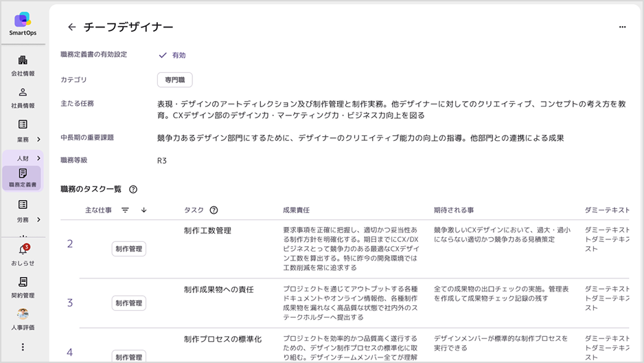Open the 労務 list icon

tap(23, 204)
